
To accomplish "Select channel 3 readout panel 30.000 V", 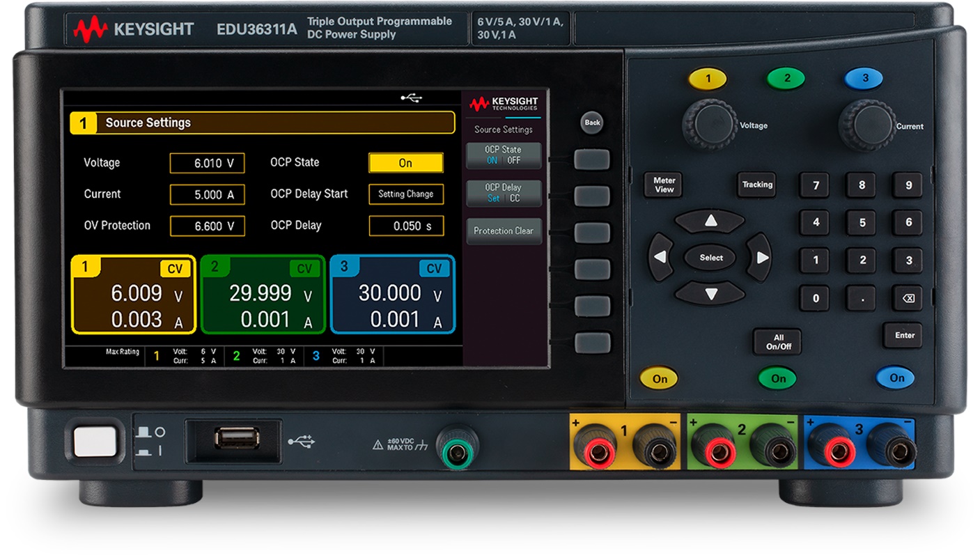I will 393,295.
